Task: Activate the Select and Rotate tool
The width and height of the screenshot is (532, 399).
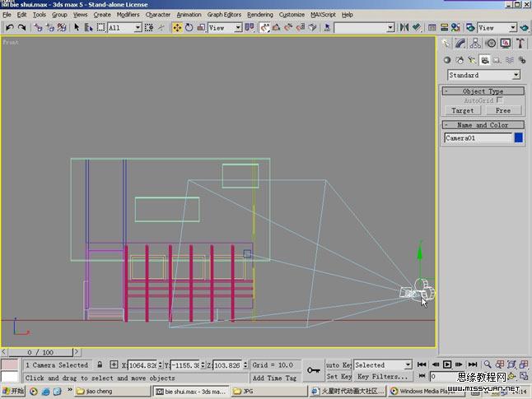Action: coord(189,27)
